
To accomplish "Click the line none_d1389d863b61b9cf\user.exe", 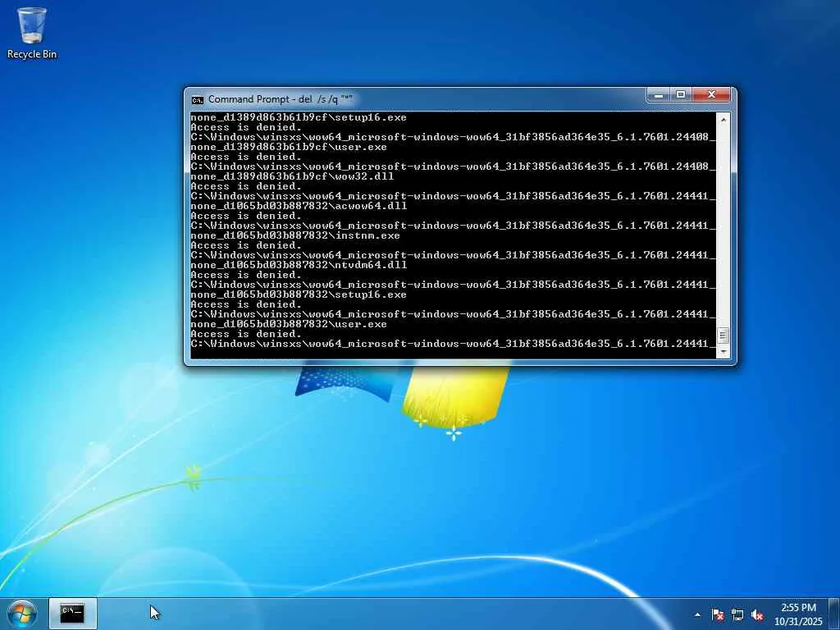I will point(289,147).
